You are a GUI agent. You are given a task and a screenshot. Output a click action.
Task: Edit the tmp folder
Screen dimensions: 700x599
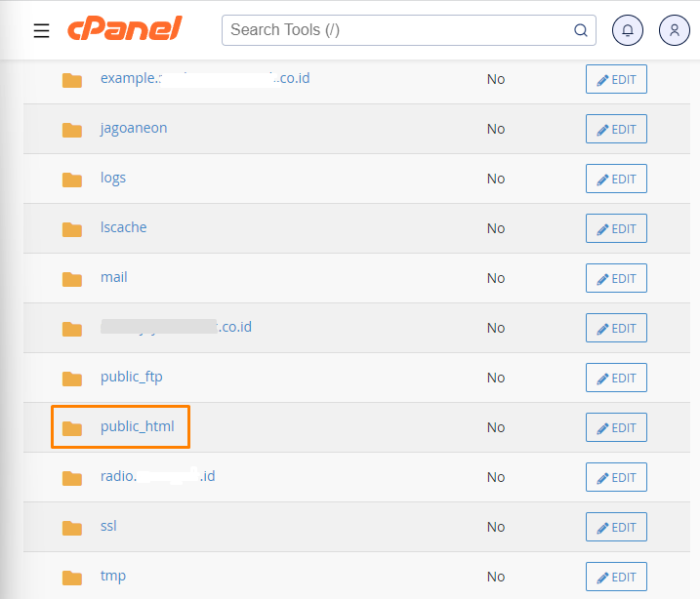click(x=616, y=577)
